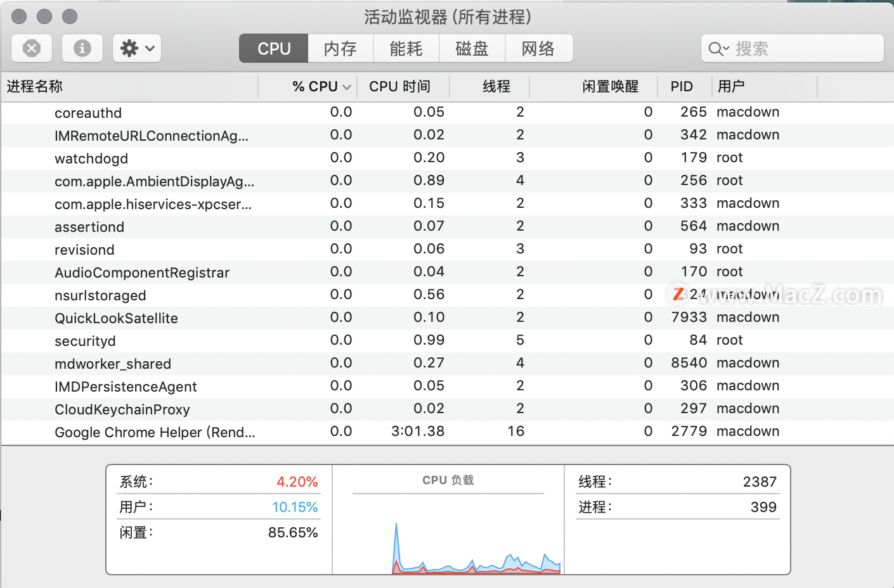Select the IMRemoteURLConnectionAg... process row
The image size is (894, 588).
pos(447,135)
